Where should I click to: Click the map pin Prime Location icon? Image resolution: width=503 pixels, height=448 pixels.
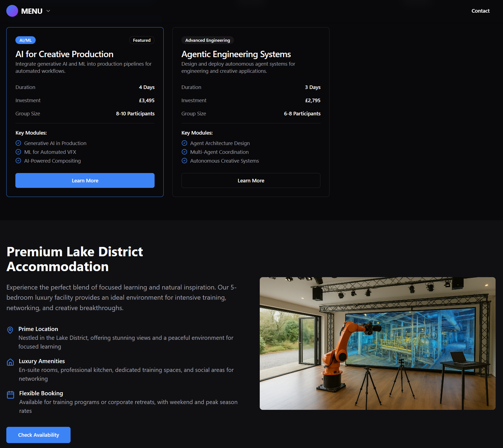(x=10, y=330)
